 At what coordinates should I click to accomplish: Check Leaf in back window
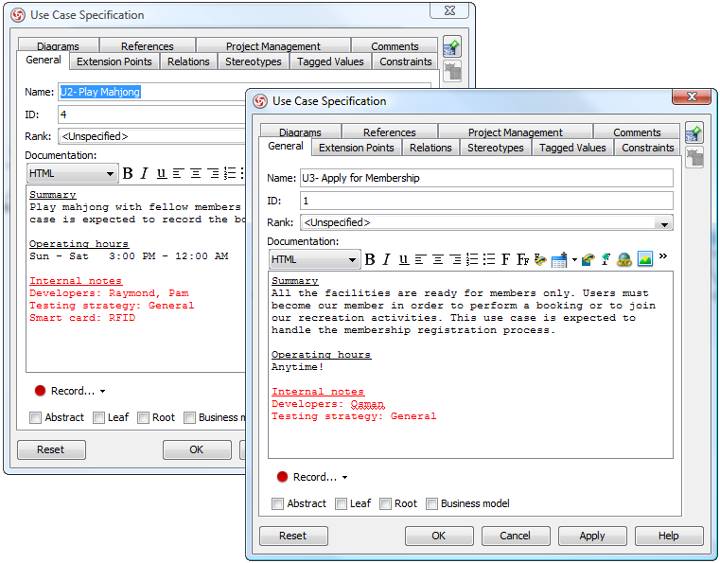pos(98,418)
